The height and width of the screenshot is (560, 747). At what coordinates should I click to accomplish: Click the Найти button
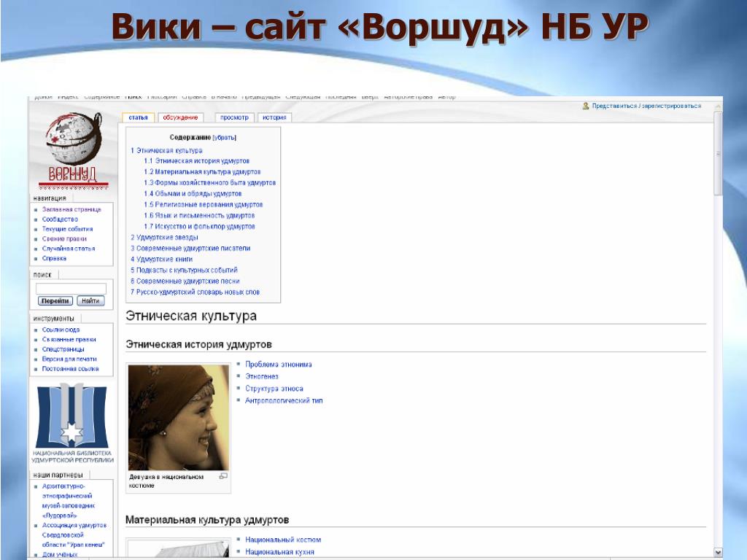(x=90, y=301)
